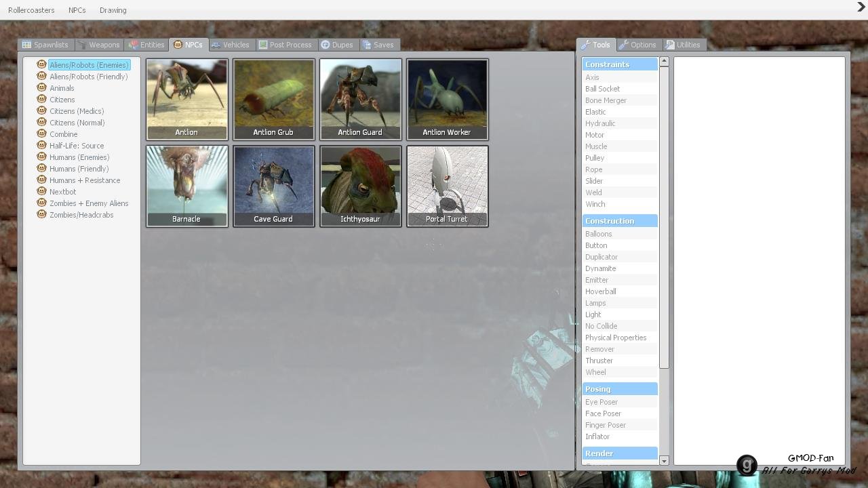The width and height of the screenshot is (868, 488).
Task: Select Aliens/Robots (Enemies) category
Action: click(89, 65)
